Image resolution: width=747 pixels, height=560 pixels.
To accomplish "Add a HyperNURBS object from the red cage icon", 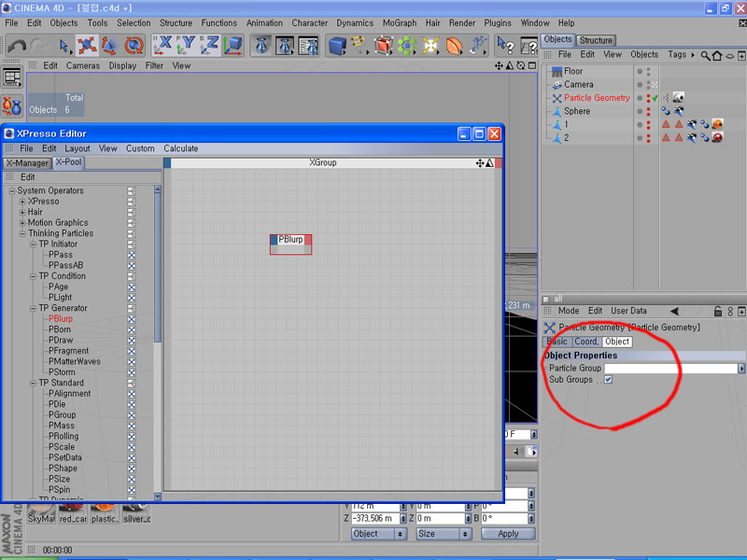I will tap(383, 46).
